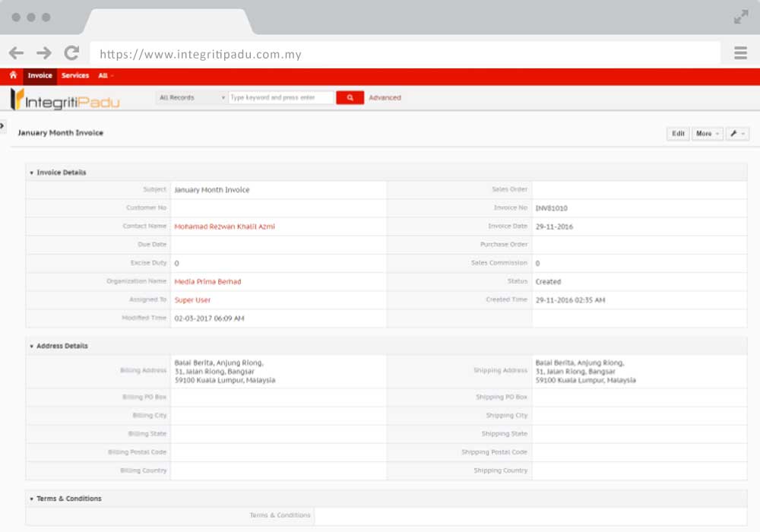Open the Advanced search link
The height and width of the screenshot is (532, 760).
coord(385,97)
